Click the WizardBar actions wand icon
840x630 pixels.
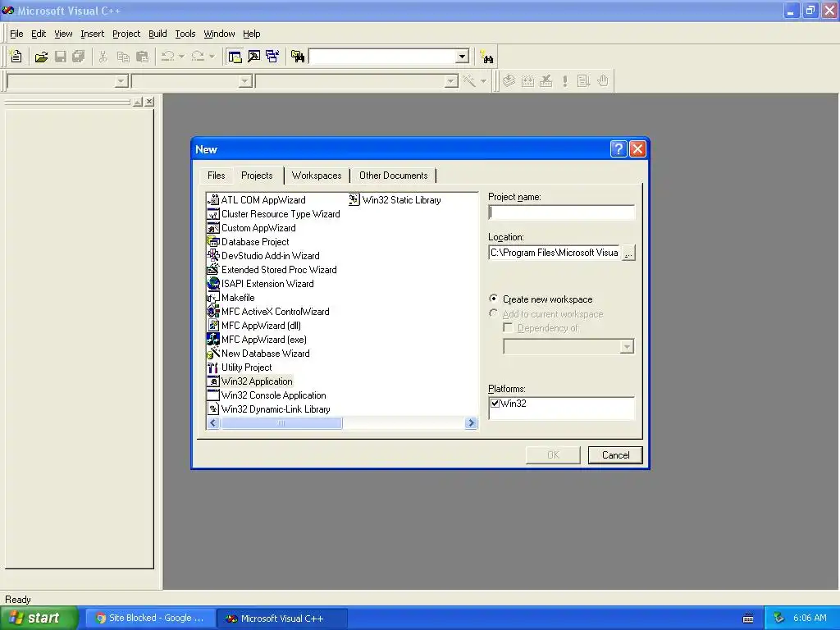pyautogui.click(x=468, y=81)
